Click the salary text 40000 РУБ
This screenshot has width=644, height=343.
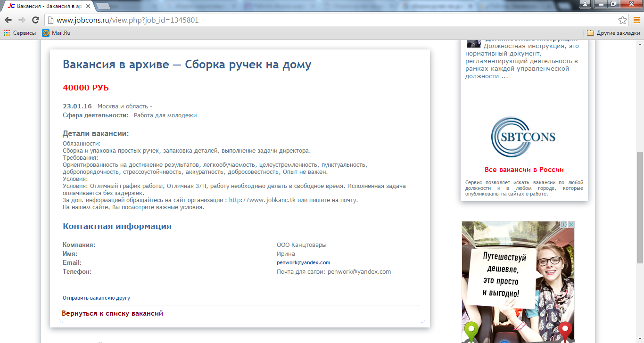point(86,88)
